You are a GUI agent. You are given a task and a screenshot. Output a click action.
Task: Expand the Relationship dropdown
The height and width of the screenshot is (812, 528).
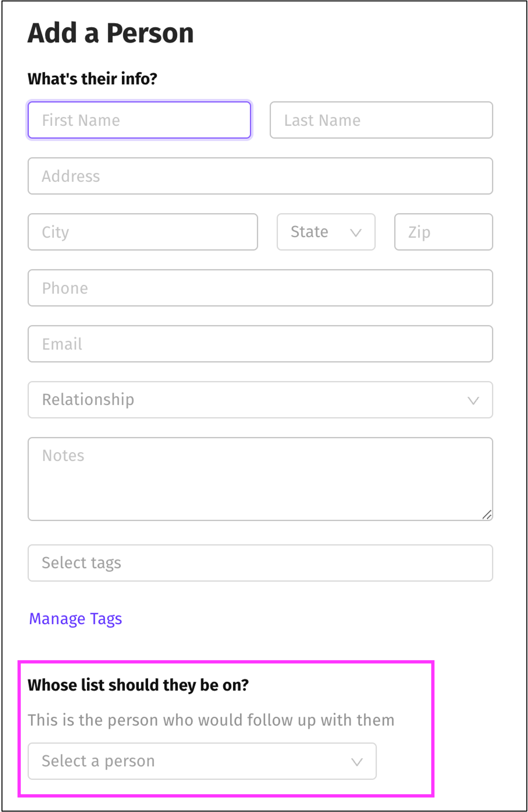260,399
